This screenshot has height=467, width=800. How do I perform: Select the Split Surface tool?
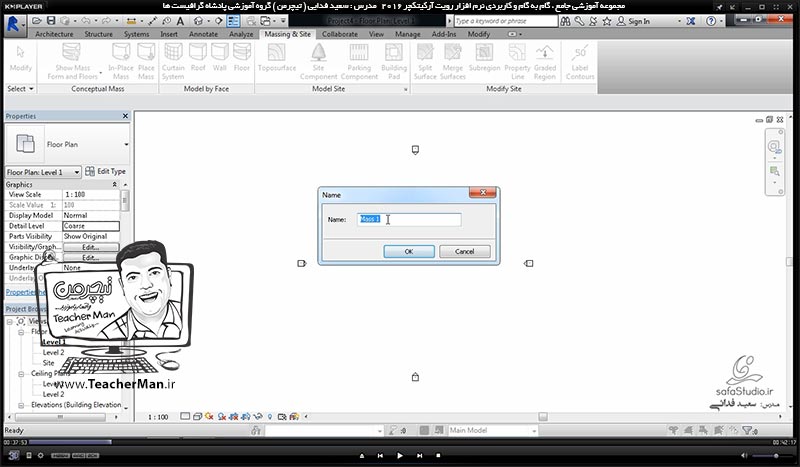coord(425,61)
